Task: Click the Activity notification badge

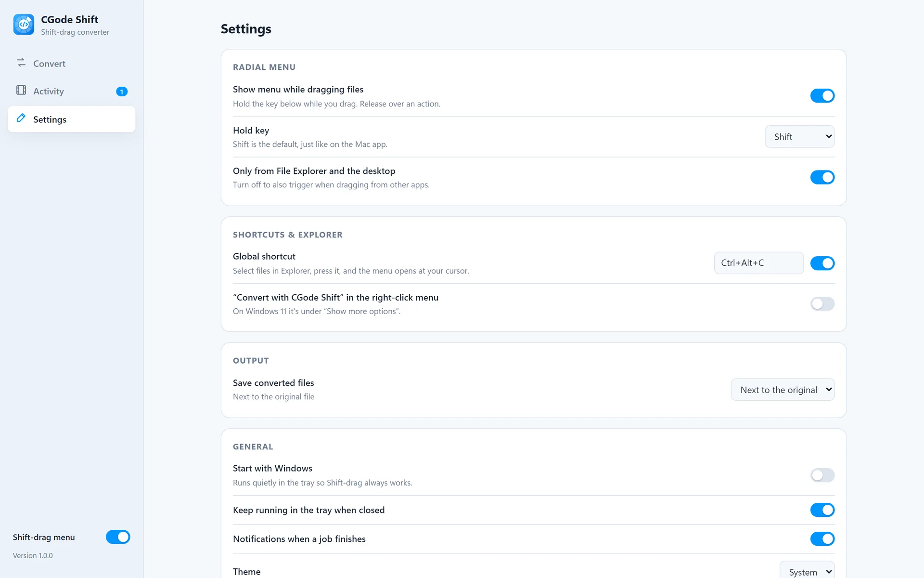Action: coord(122,92)
